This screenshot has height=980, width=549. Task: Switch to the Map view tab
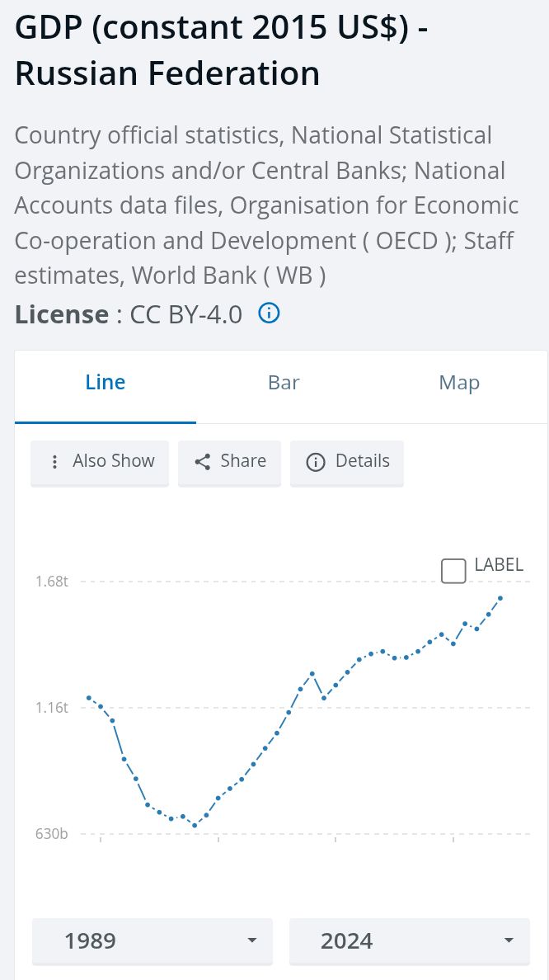point(459,383)
